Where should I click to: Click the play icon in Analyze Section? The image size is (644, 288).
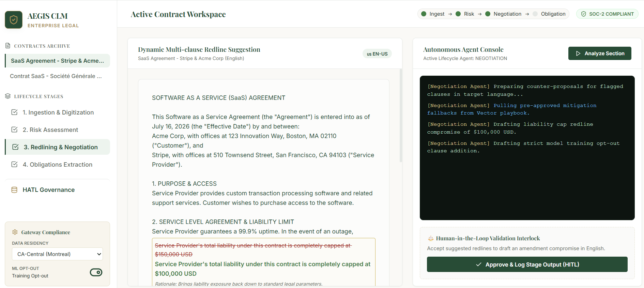(578, 54)
